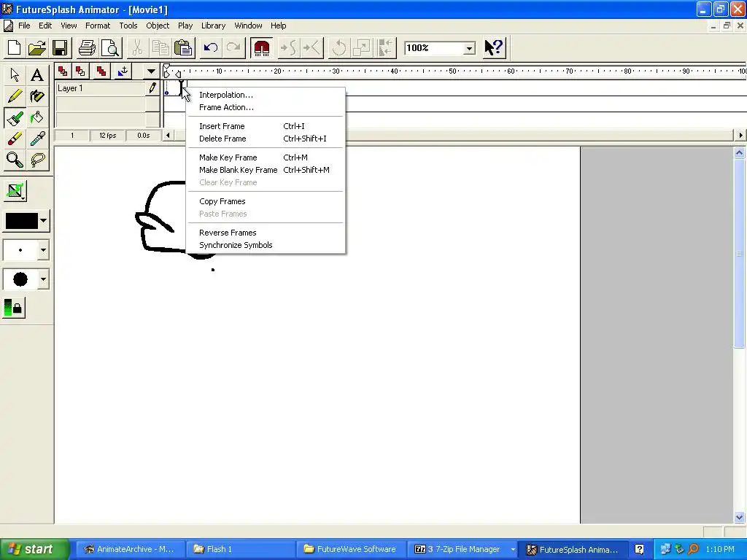Click the third red layer-mode icon
747x560 pixels.
tap(101, 71)
